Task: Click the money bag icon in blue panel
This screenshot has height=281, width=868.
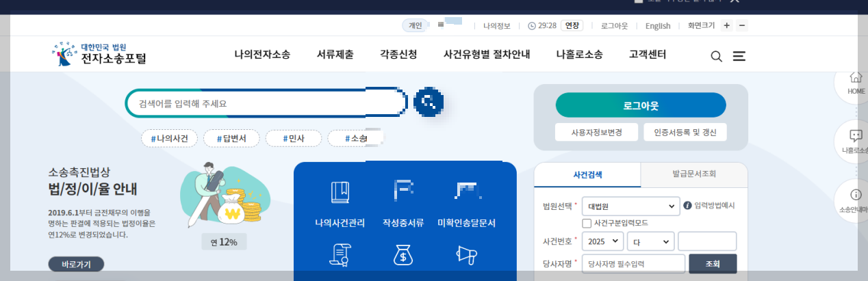Action: pos(403,255)
